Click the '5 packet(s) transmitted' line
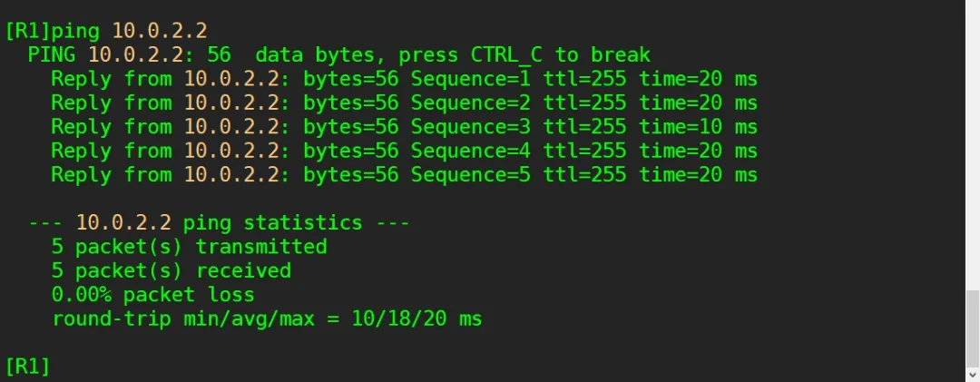 point(189,247)
